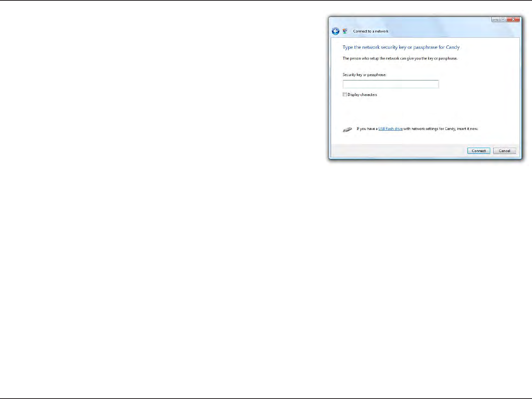The height and width of the screenshot is (399, 532).
Task: Click the If you have a text
Action: (x=367, y=129)
